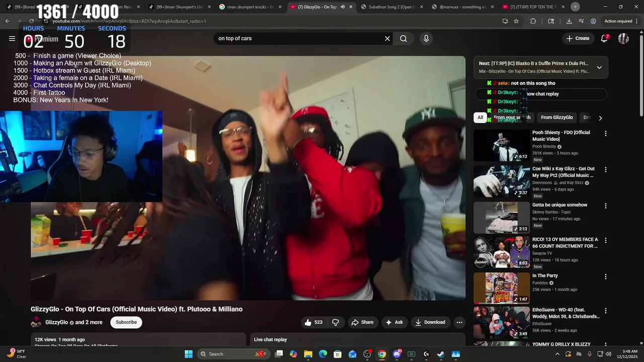Viewport: 644px width, 362px height.
Task: Select the From GlizzyGlo filter chip
Action: (556, 118)
